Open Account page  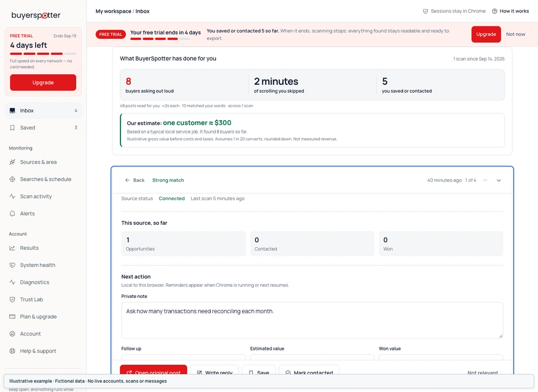(43, 334)
